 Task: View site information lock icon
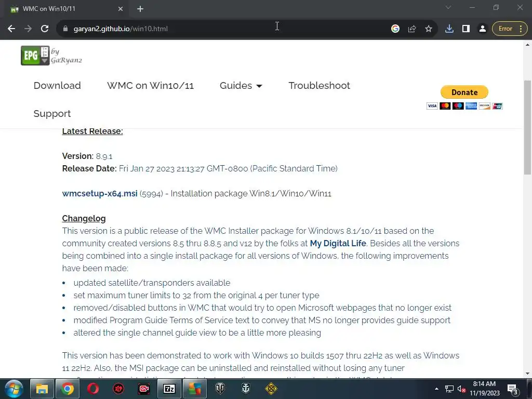pos(65,29)
